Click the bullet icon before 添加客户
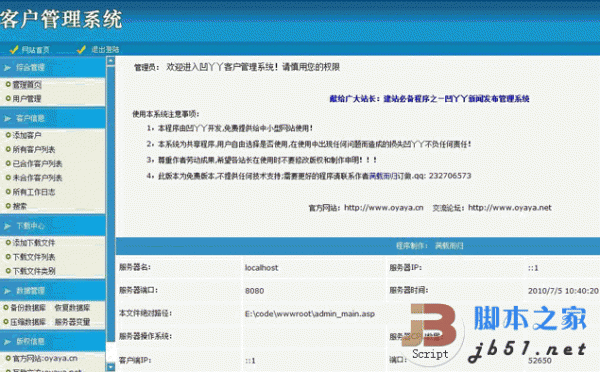 pos(8,135)
